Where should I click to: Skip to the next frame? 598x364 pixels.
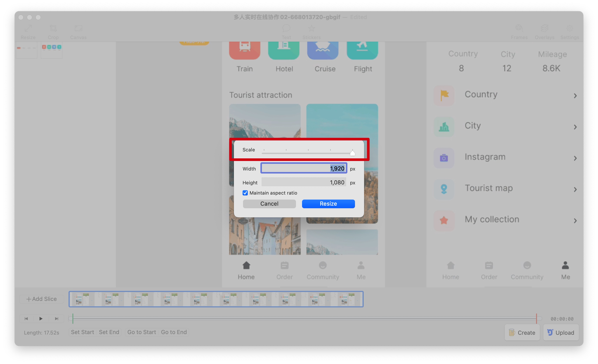pyautogui.click(x=57, y=319)
